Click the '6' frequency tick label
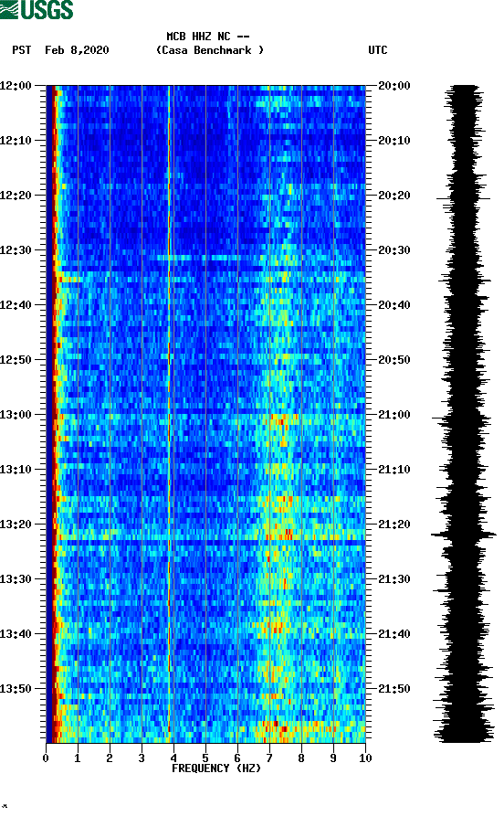This screenshot has width=504, height=816. point(237,758)
